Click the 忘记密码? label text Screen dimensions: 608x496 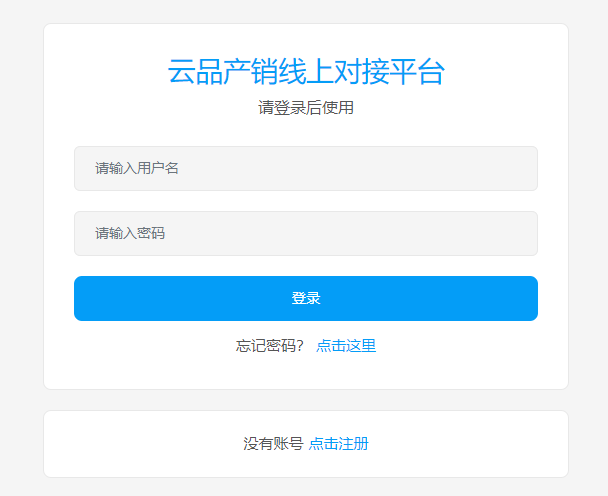tap(269, 346)
